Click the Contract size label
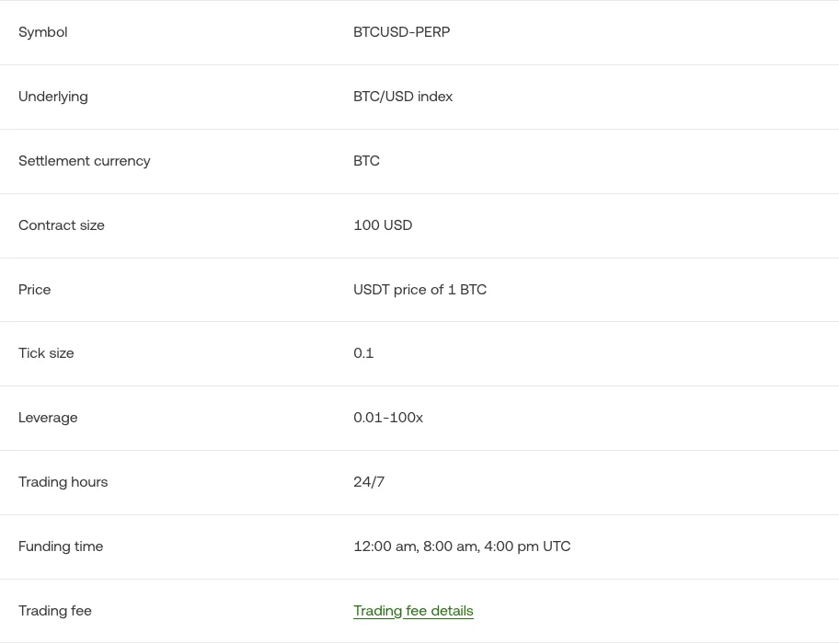This screenshot has width=839, height=644. [x=61, y=225]
